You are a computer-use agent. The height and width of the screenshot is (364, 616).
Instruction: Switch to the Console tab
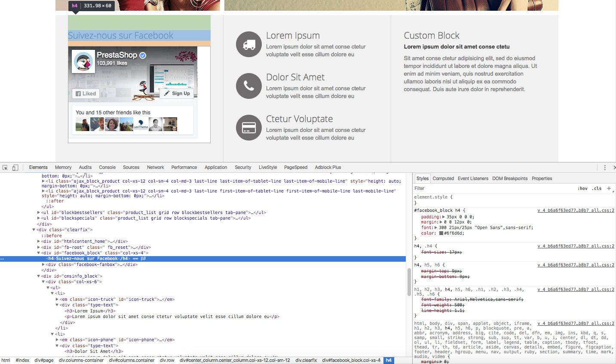107,168
